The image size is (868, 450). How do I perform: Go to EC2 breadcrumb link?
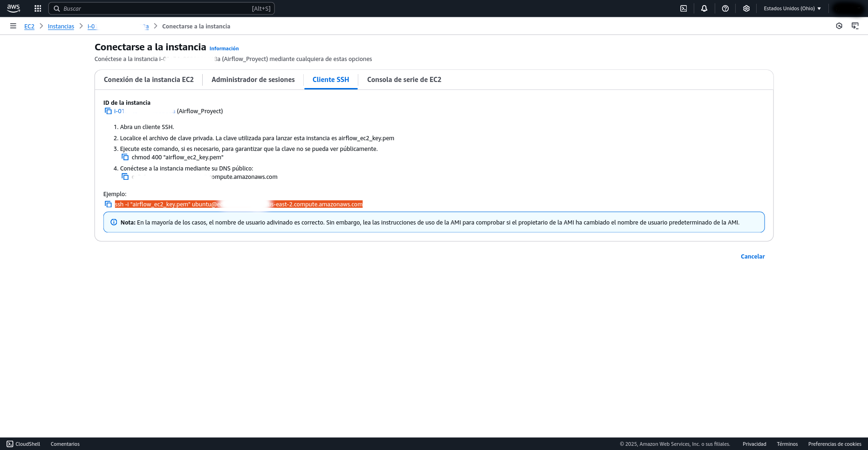point(29,27)
